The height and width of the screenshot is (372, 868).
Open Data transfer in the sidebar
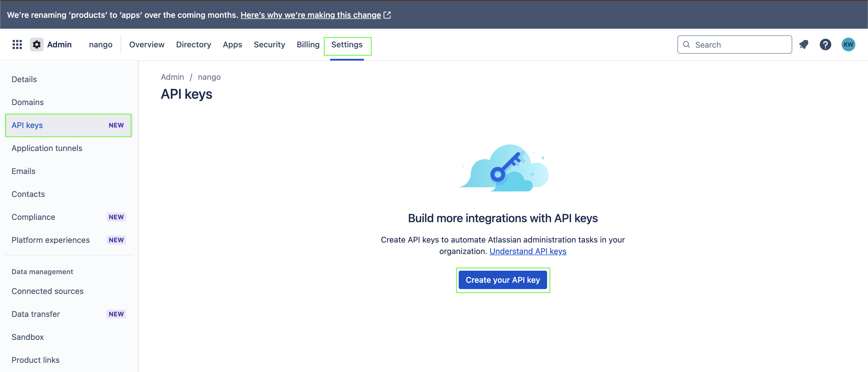pos(36,314)
